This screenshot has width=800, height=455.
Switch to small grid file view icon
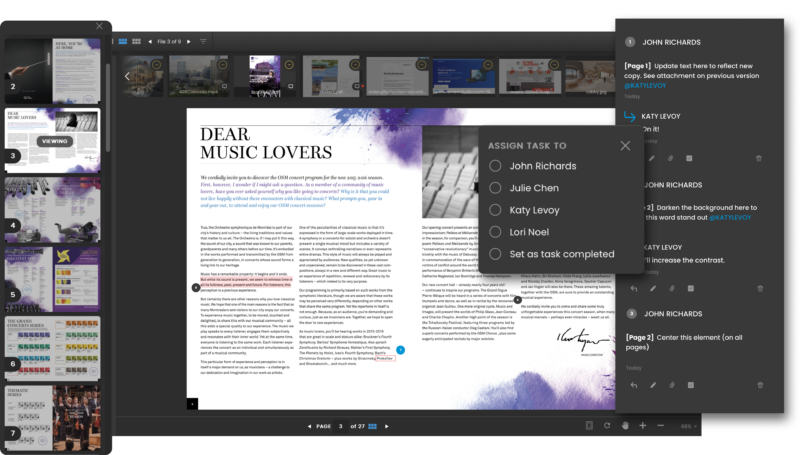pos(136,41)
